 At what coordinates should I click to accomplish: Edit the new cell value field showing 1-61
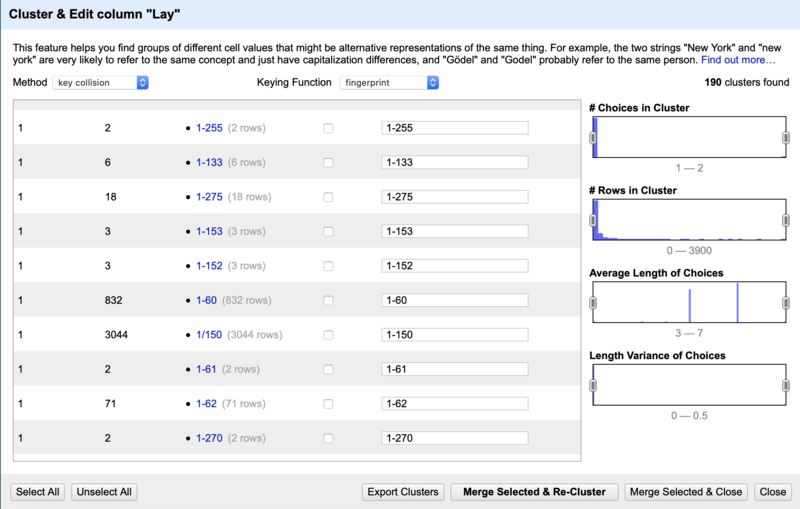pos(455,369)
